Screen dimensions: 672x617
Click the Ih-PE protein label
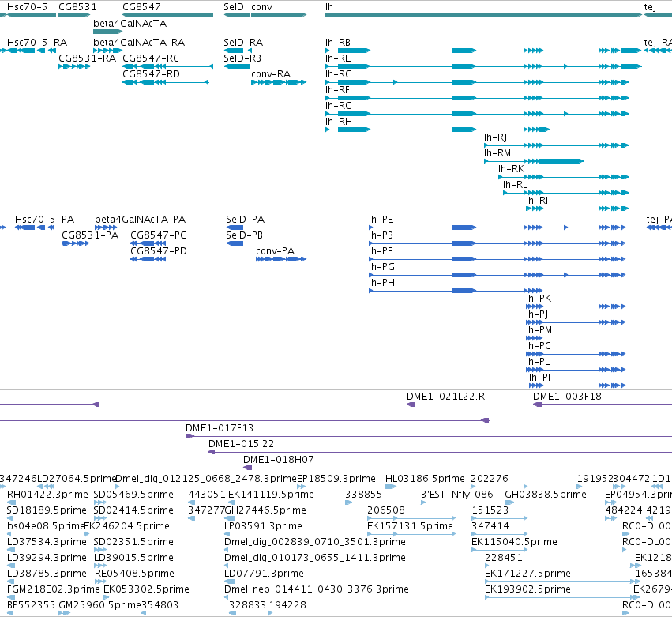381,220
